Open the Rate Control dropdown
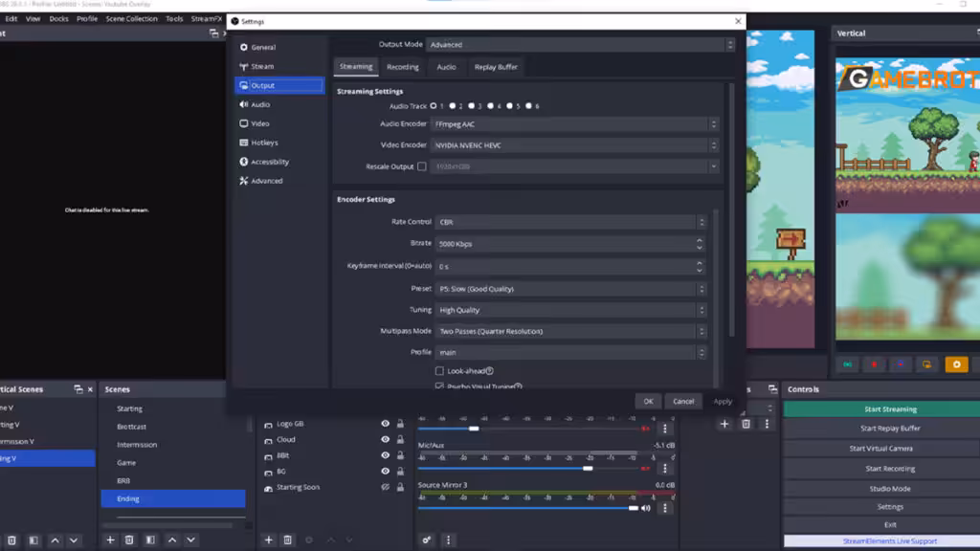Image resolution: width=980 pixels, height=551 pixels. tap(570, 220)
